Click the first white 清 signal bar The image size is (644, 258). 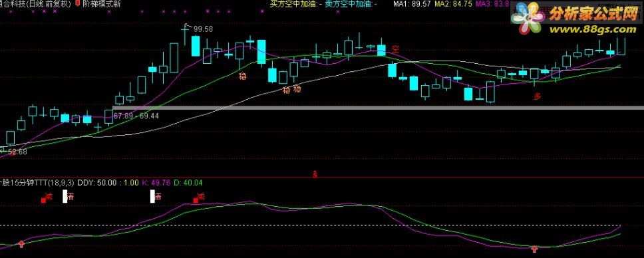tap(65, 196)
